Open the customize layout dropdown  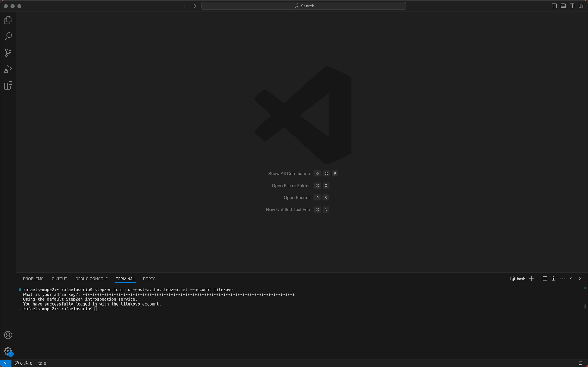(581, 6)
